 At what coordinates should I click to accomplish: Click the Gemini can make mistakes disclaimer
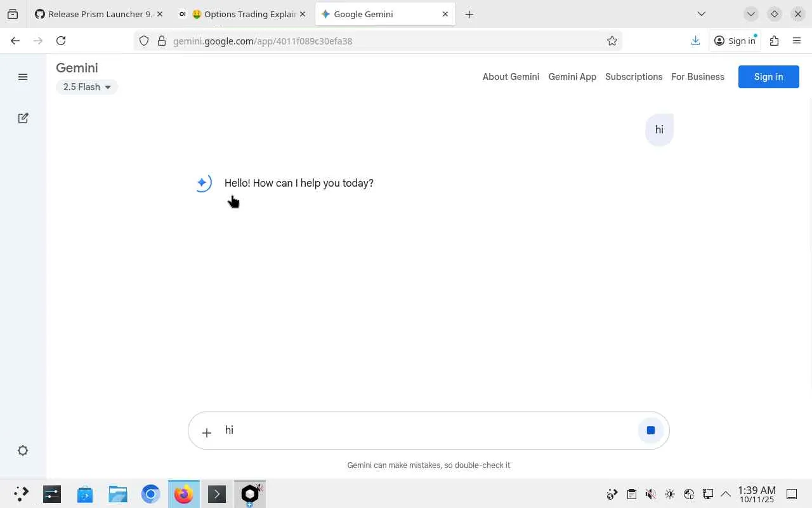pyautogui.click(x=429, y=465)
